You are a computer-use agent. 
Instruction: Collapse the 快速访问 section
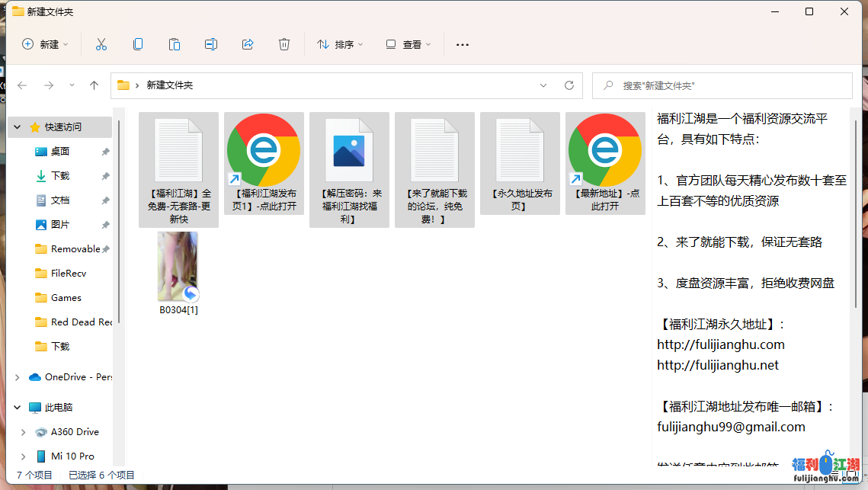pyautogui.click(x=18, y=127)
